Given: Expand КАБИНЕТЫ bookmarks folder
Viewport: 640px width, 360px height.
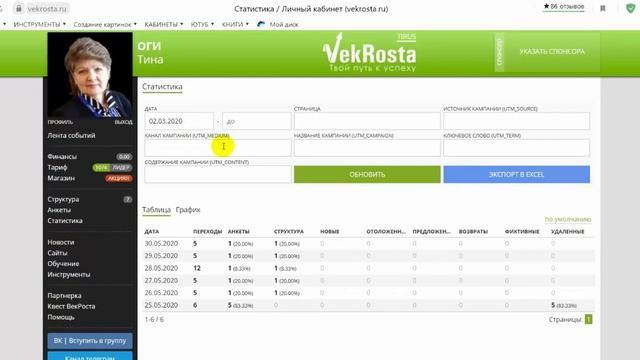Looking at the screenshot, I should point(164,24).
